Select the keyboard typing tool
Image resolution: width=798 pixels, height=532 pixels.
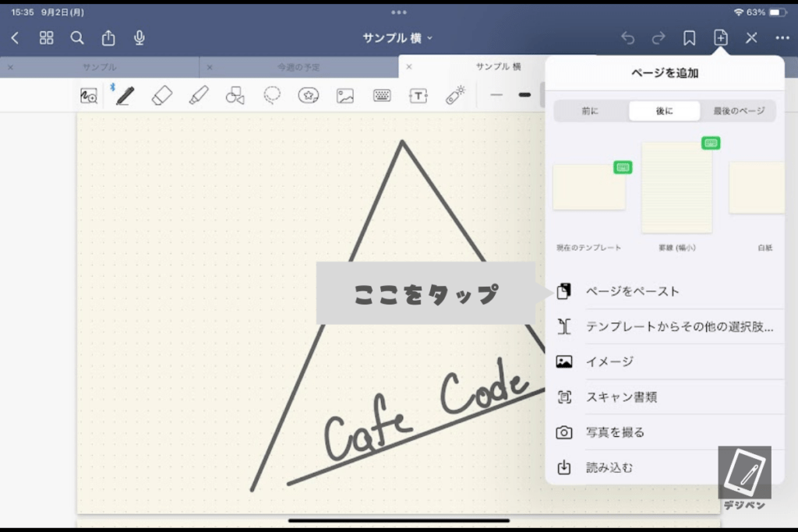pos(382,95)
